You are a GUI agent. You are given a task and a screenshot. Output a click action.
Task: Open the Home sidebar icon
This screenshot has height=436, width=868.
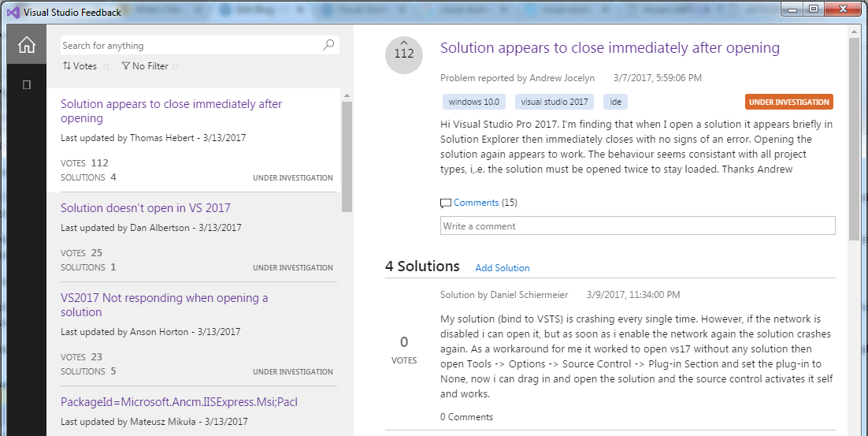coord(27,45)
